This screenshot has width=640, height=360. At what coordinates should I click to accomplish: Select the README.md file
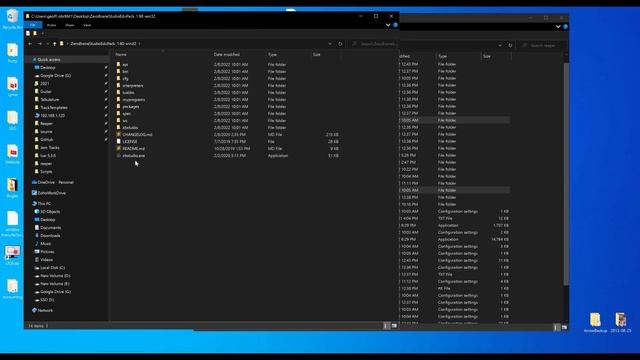click(x=133, y=149)
